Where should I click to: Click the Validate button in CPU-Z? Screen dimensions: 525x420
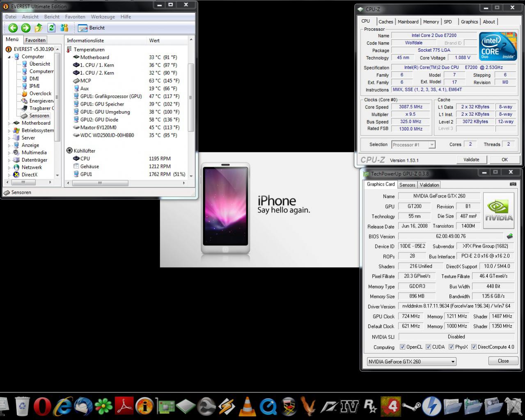[471, 160]
